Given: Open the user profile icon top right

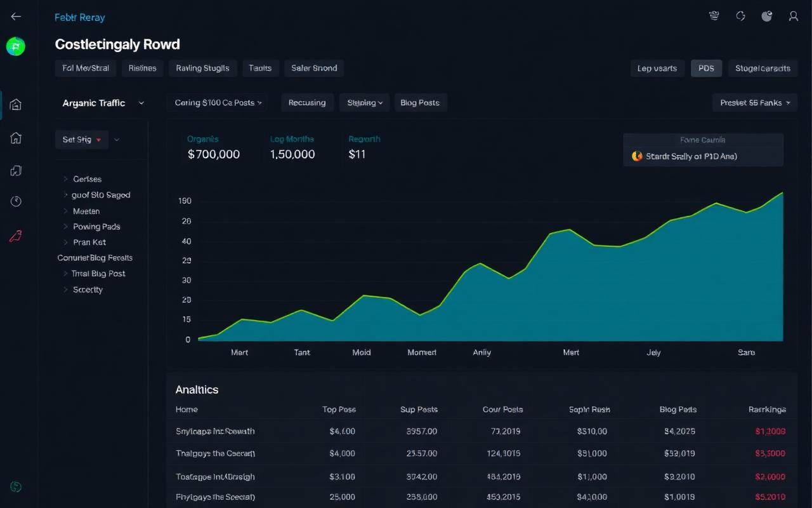Looking at the screenshot, I should pyautogui.click(x=793, y=17).
